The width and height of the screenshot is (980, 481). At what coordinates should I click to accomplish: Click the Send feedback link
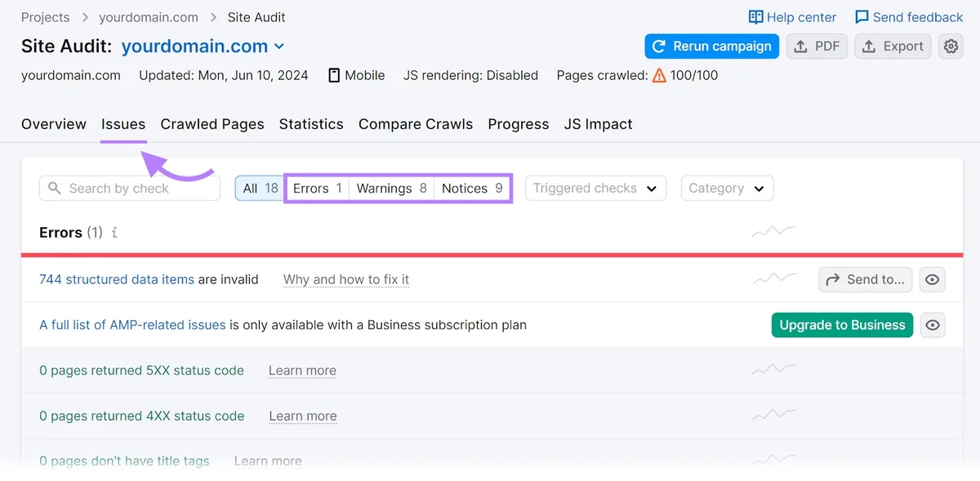(x=909, y=17)
